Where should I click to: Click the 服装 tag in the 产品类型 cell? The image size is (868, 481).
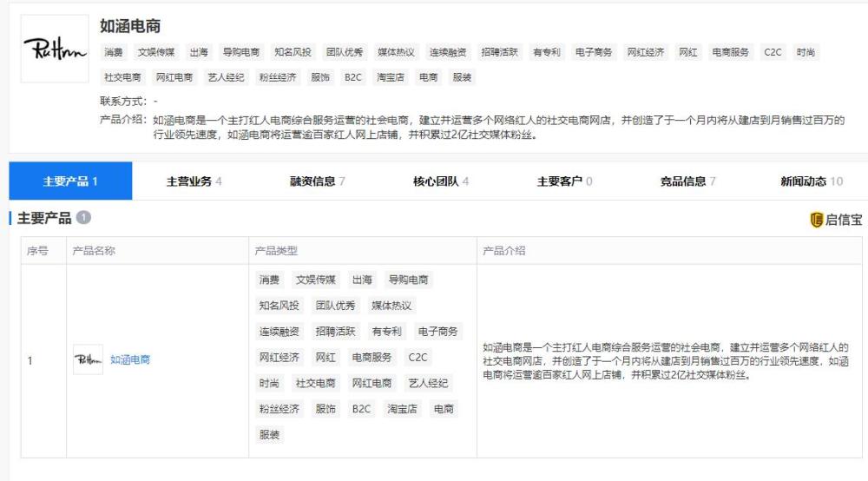[270, 434]
